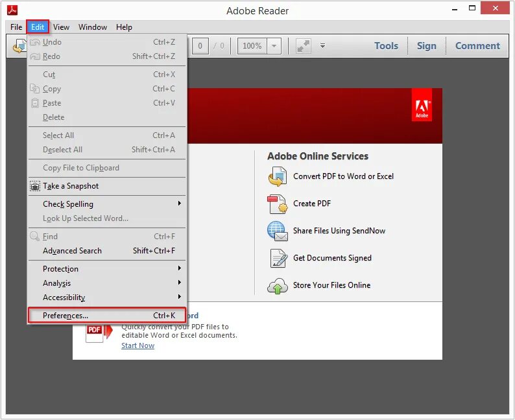Click Copy File to Clipboard entry
This screenshot has height=420, width=515.
pos(107,168)
